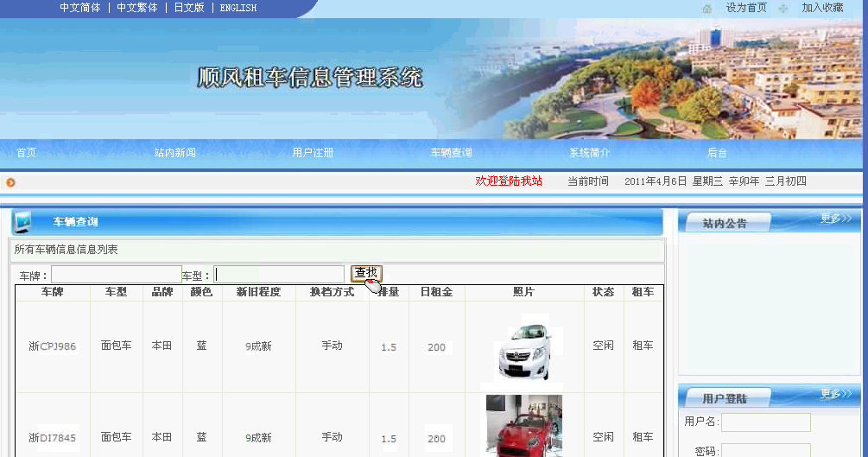Click 车牌 column header
The height and width of the screenshot is (457, 868).
click(52, 292)
